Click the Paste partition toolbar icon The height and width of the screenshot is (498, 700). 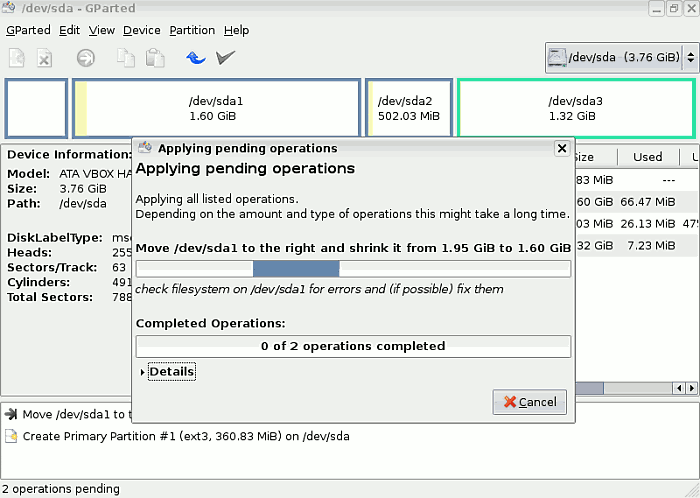(x=155, y=58)
